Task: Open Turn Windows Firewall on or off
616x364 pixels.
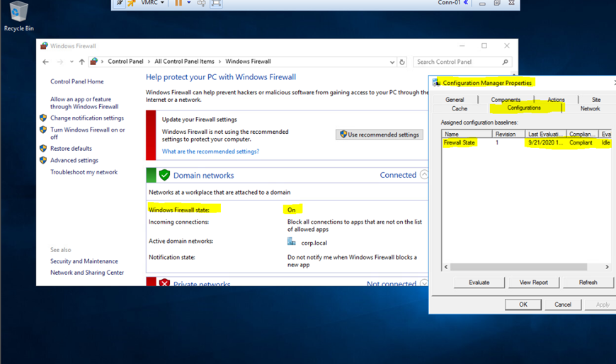Action: (87, 133)
